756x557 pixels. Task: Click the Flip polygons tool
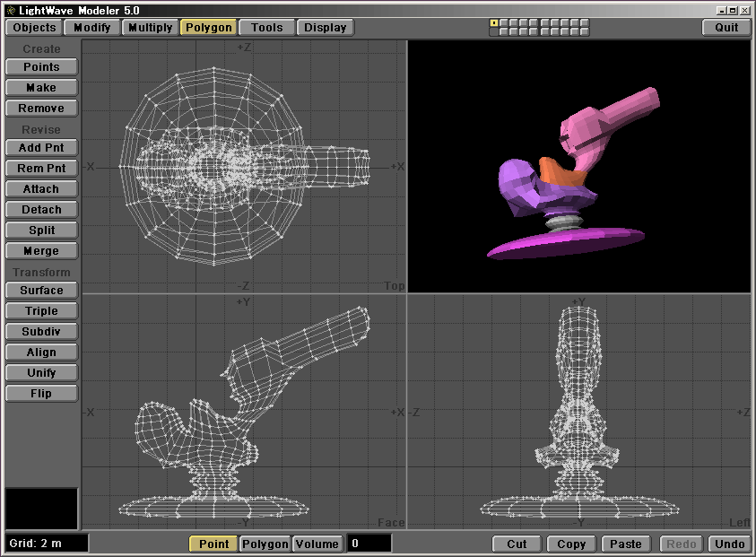click(x=41, y=394)
